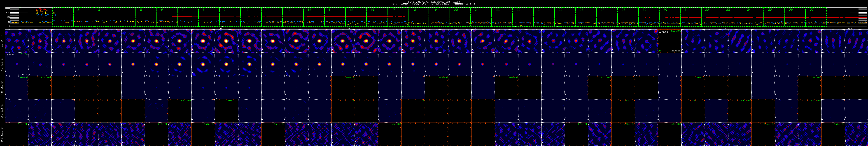Click the 22:18 time axis label
This screenshot has height=146, width=868.
pyautogui.click(x=97, y=28)
